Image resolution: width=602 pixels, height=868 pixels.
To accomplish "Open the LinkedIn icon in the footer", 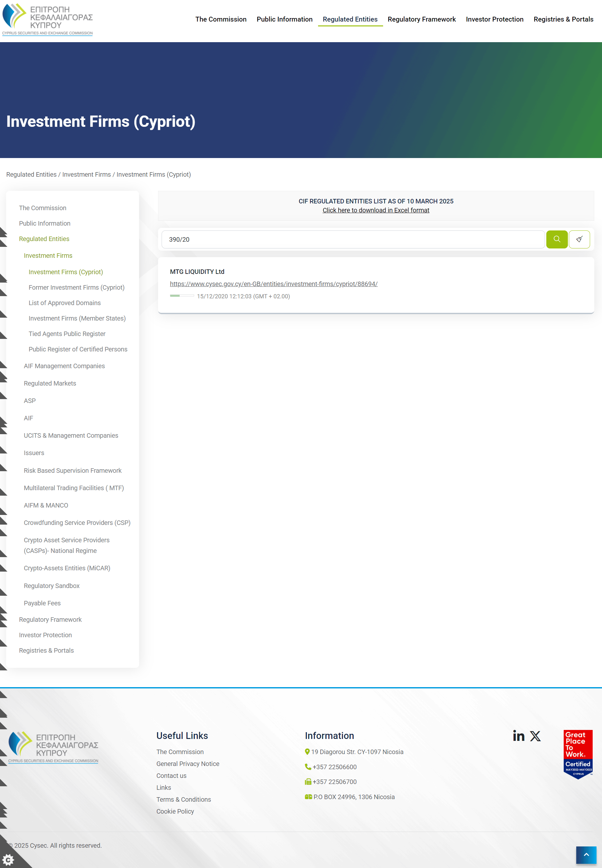I will [x=519, y=736].
